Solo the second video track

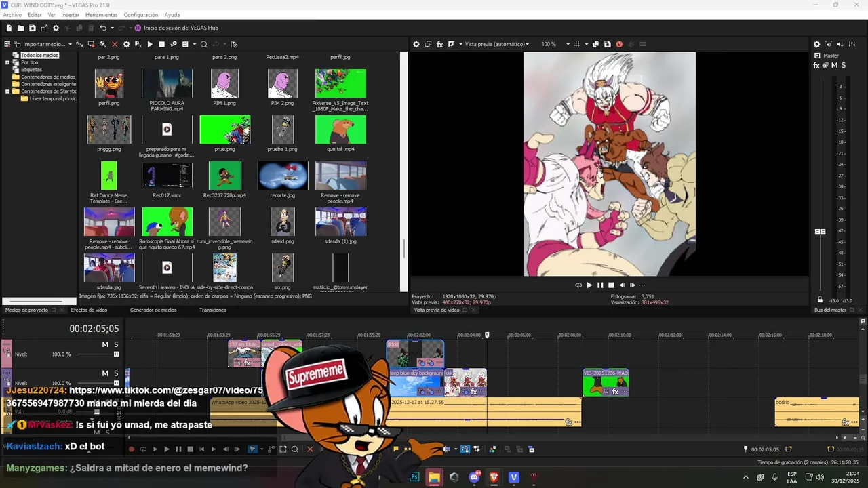coord(116,373)
